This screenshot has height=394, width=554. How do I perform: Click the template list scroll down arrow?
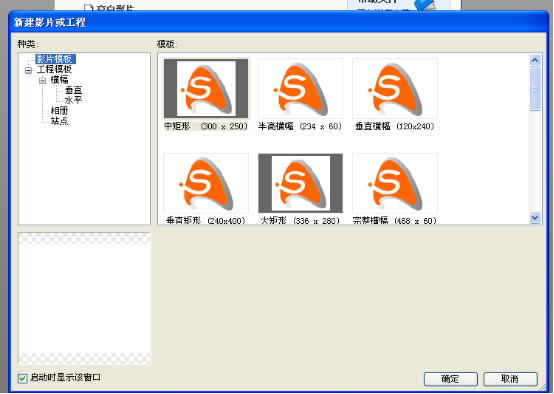535,217
